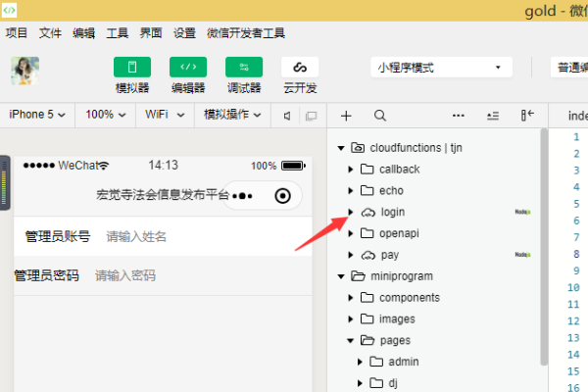Image resolution: width=588 pixels, height=392 pixels.
Task: Collapse the cloudfunctions | tjn folder
Action: 341,148
